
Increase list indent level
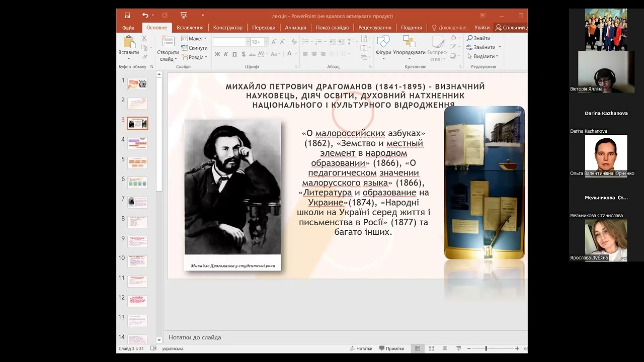342,42
